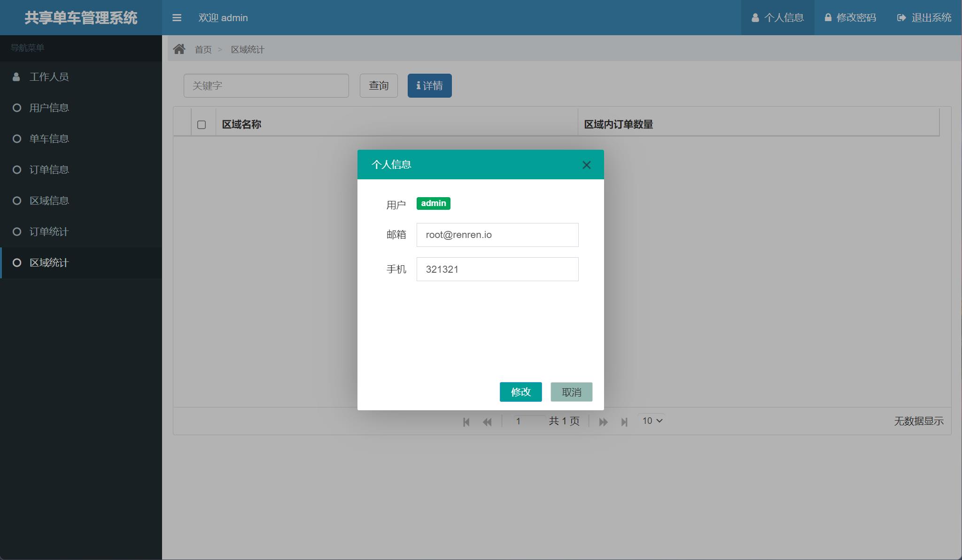Click the 手机 phone number input field

coord(497,268)
